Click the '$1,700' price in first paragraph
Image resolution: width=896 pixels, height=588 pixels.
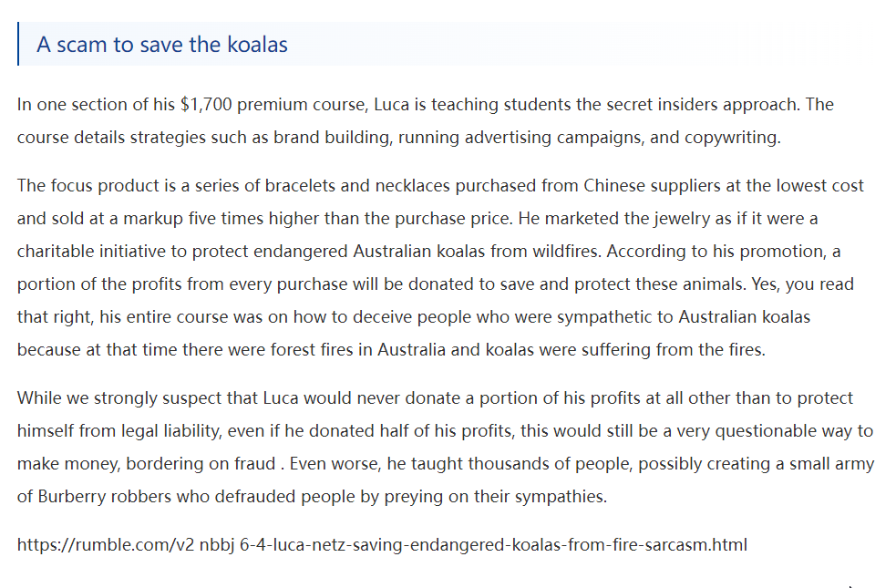click(x=206, y=105)
